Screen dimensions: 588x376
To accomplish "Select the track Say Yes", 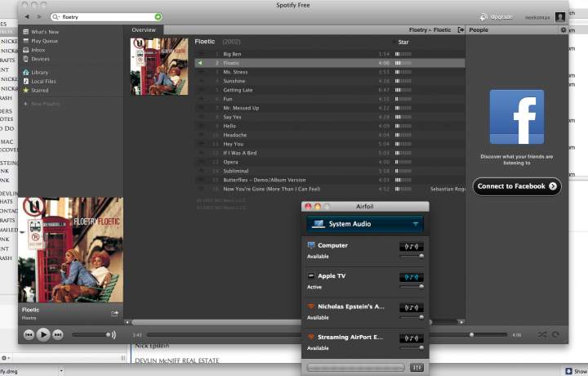I will point(330,117).
